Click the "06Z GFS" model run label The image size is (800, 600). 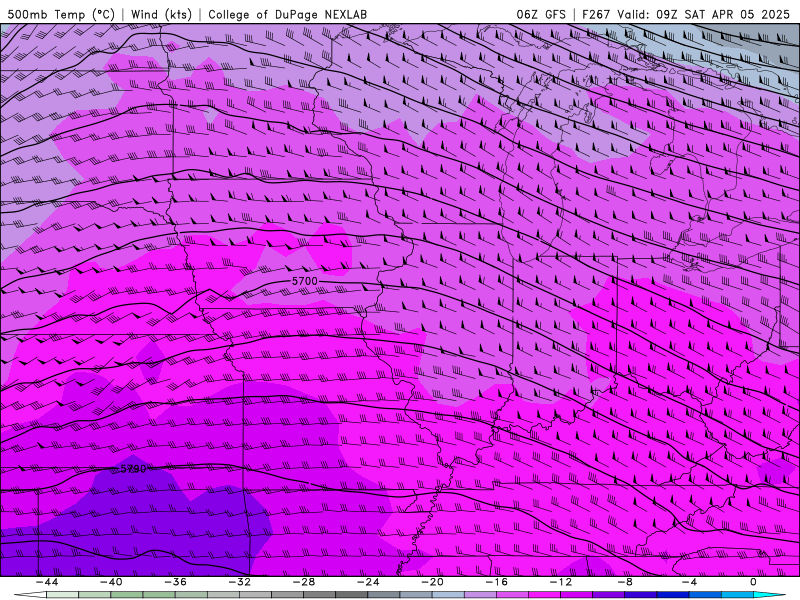coord(541,15)
